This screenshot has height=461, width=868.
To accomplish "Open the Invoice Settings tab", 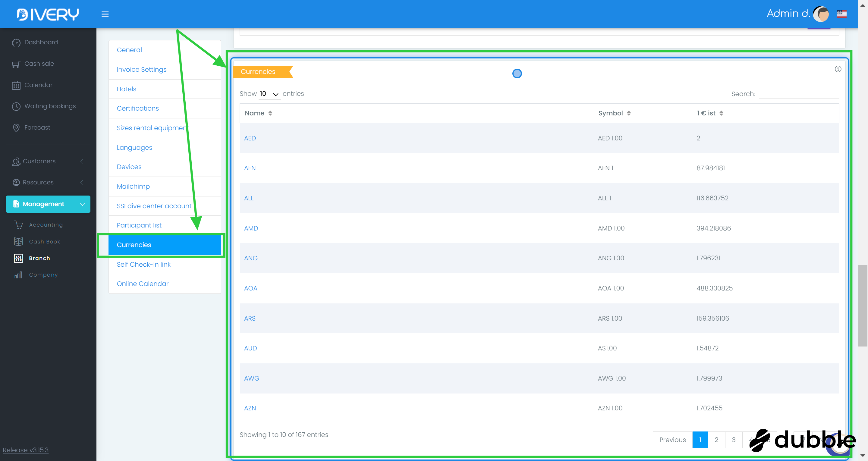I will coord(142,69).
